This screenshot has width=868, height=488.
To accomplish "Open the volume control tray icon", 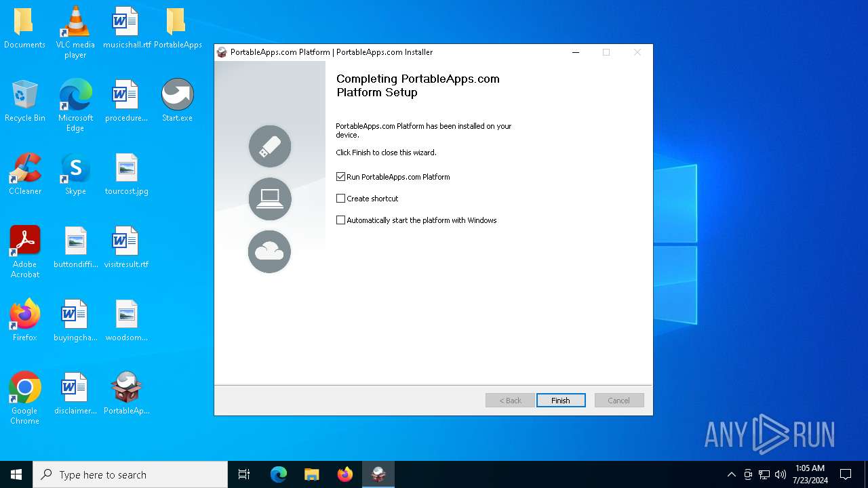I will [x=781, y=474].
